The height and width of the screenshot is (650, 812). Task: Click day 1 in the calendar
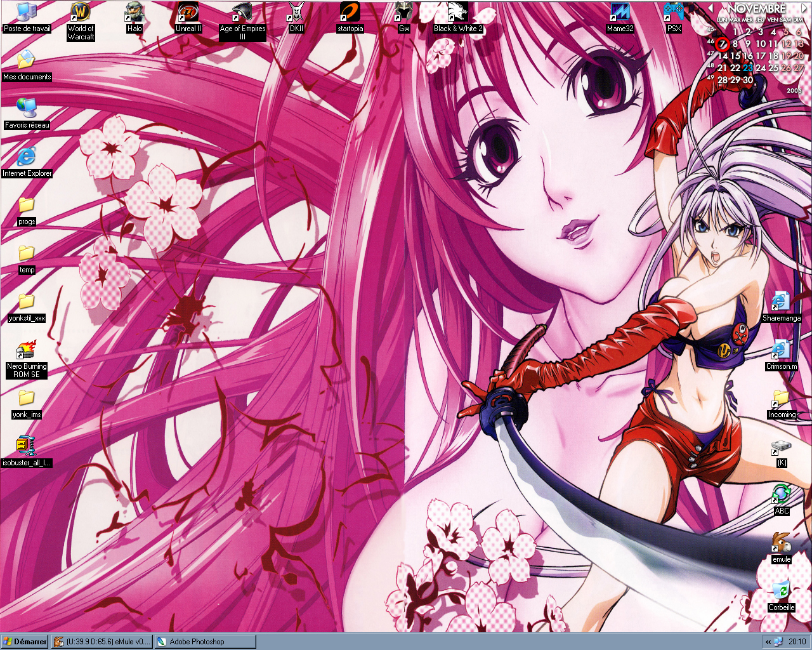click(x=735, y=32)
